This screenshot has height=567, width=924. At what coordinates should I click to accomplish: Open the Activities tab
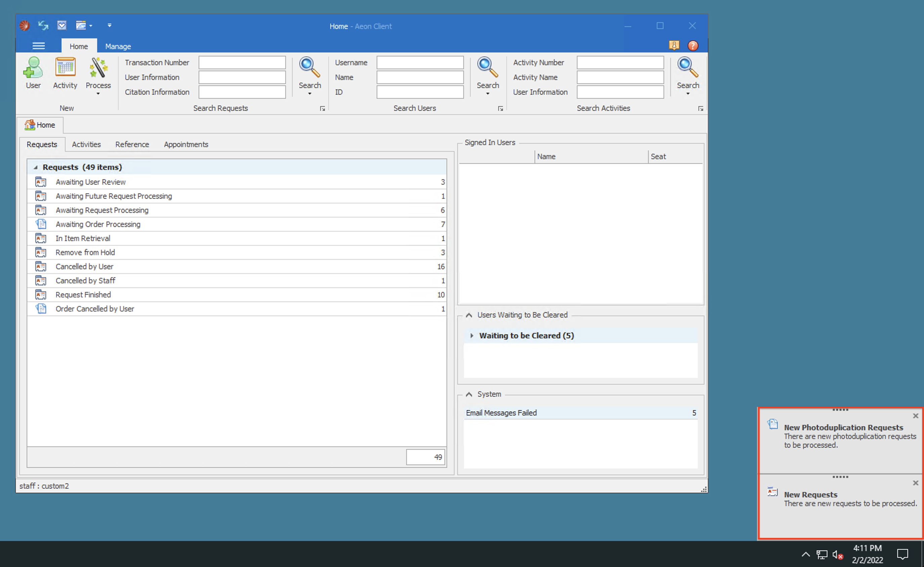(86, 144)
